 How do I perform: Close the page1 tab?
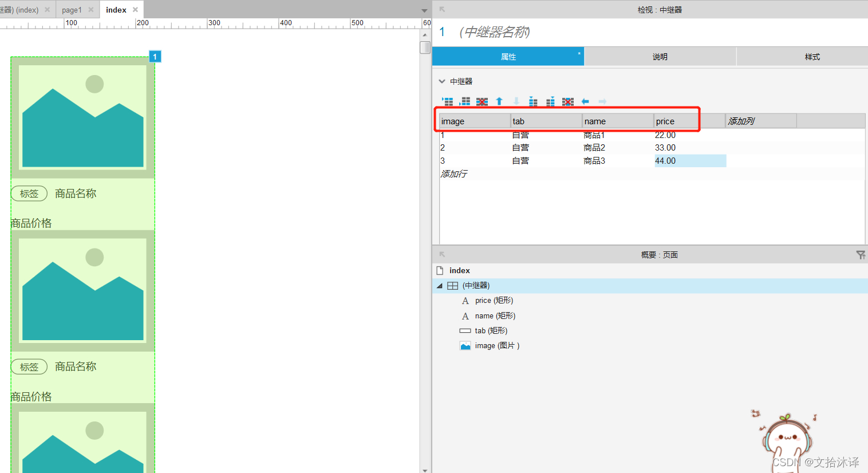[x=91, y=10]
